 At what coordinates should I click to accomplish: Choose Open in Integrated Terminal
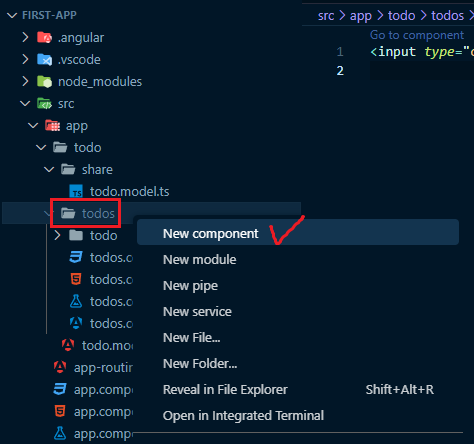(298, 415)
